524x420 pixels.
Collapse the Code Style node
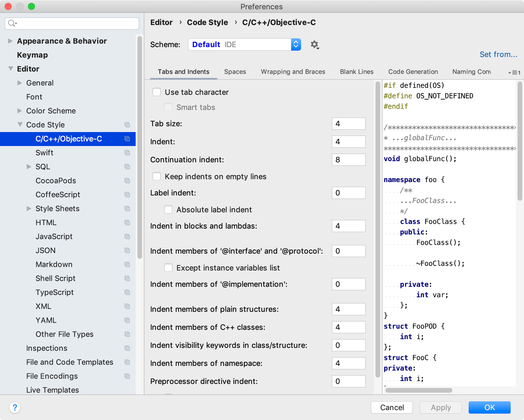[x=20, y=124]
